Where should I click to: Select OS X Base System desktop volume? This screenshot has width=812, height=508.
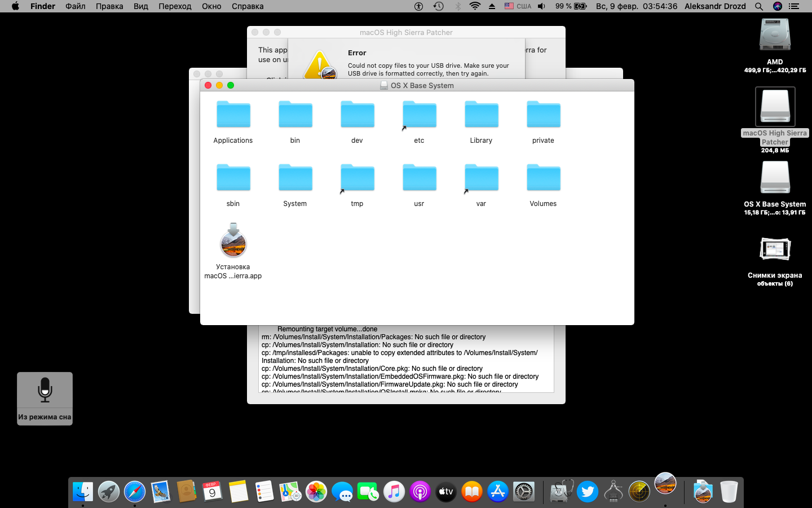(775, 178)
